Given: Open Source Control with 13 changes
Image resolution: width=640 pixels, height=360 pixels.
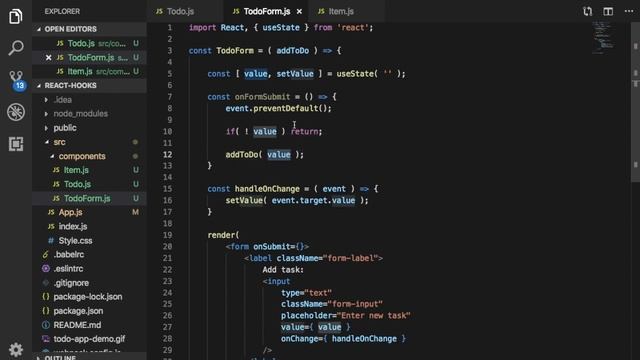Looking at the screenshot, I should pos(16,80).
